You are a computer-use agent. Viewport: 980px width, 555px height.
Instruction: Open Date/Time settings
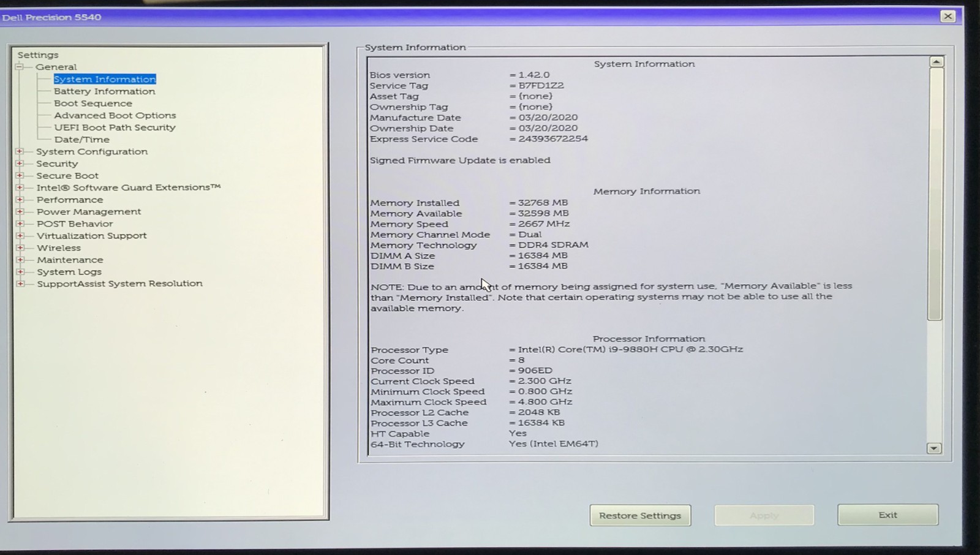point(82,140)
